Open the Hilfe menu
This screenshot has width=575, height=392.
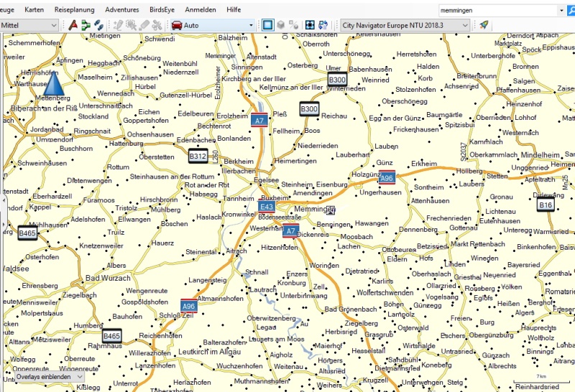pyautogui.click(x=234, y=10)
